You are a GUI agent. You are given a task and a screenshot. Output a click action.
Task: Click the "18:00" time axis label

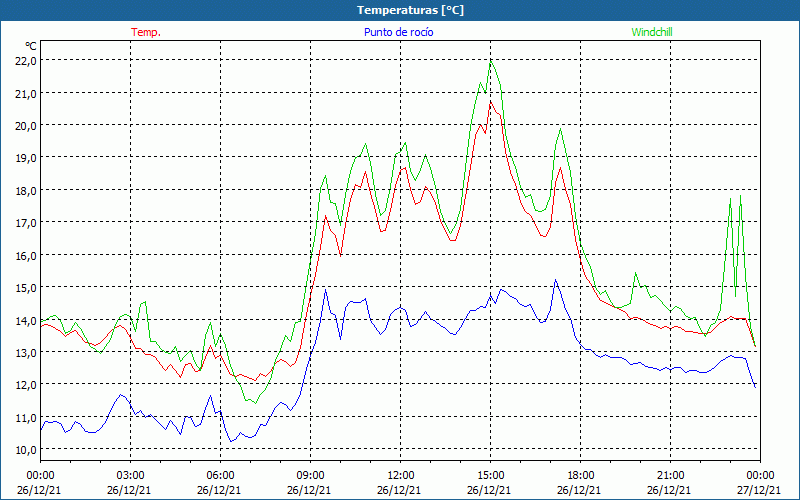(581, 475)
